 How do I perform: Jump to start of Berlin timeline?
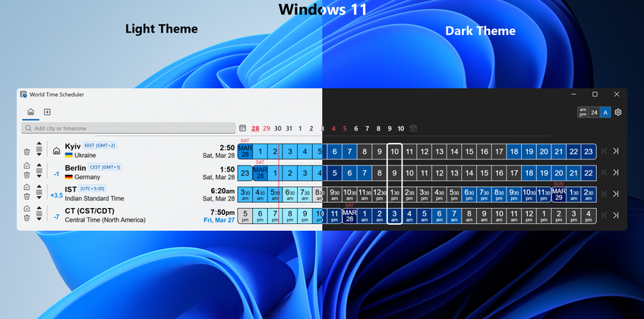(x=605, y=172)
